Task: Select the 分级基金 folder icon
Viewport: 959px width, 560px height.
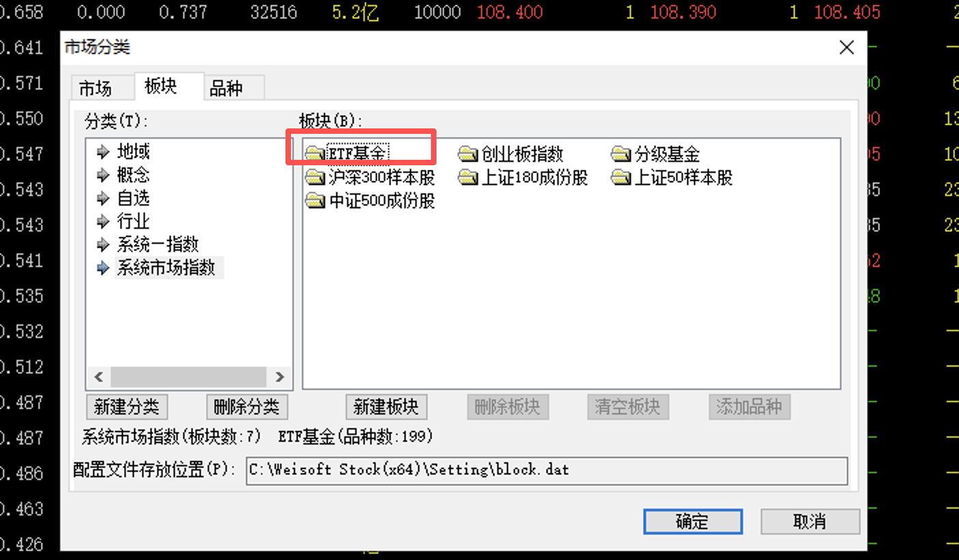Action: tap(622, 154)
